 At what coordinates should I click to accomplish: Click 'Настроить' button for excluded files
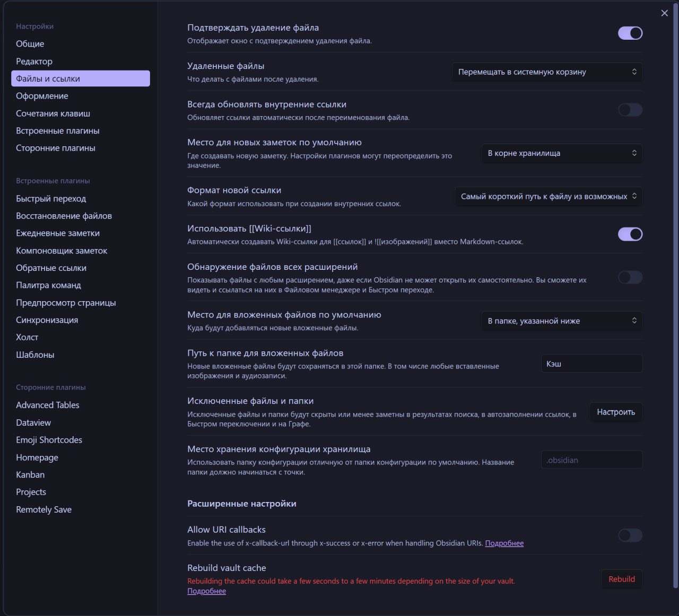tap(616, 412)
